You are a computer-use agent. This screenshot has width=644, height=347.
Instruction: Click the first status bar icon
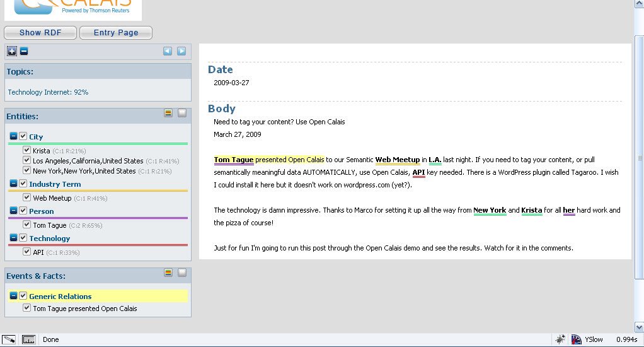coord(9,339)
